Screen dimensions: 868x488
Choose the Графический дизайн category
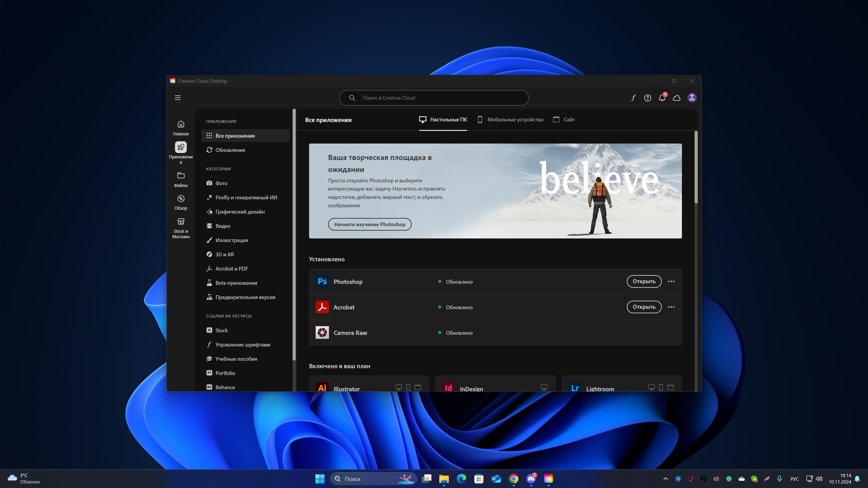(x=246, y=212)
